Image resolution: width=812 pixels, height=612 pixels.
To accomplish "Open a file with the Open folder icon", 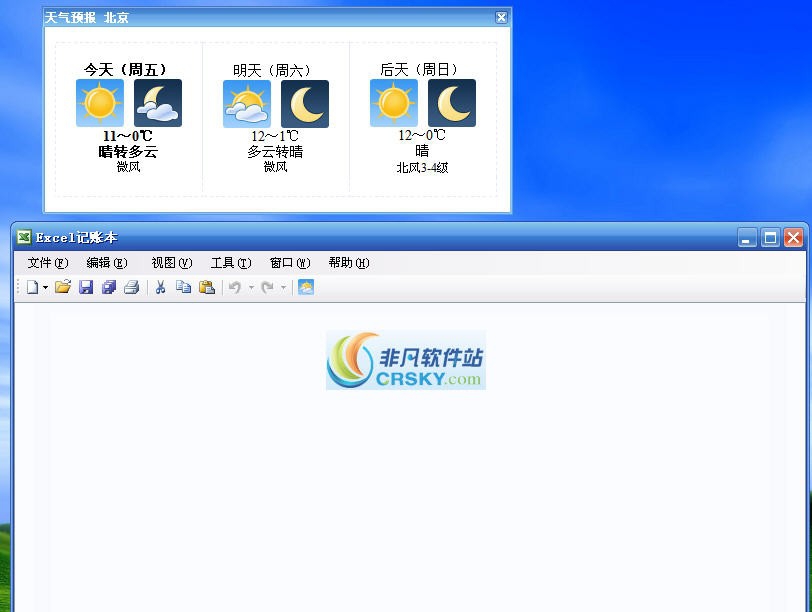I will point(63,287).
